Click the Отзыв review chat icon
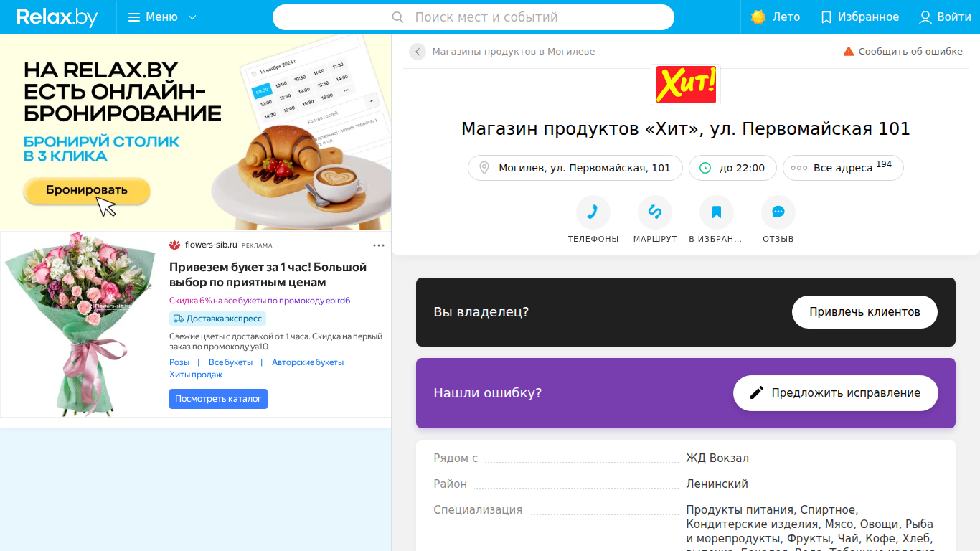 (x=778, y=212)
